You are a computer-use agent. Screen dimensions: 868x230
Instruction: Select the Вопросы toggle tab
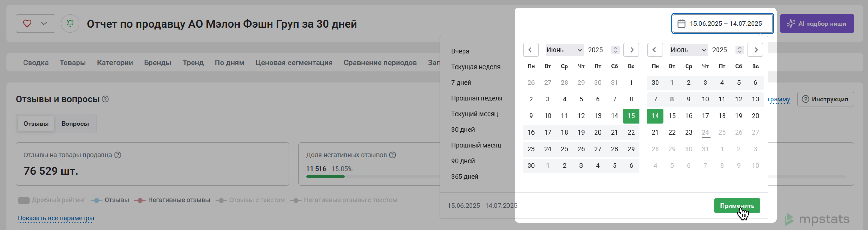coord(75,124)
